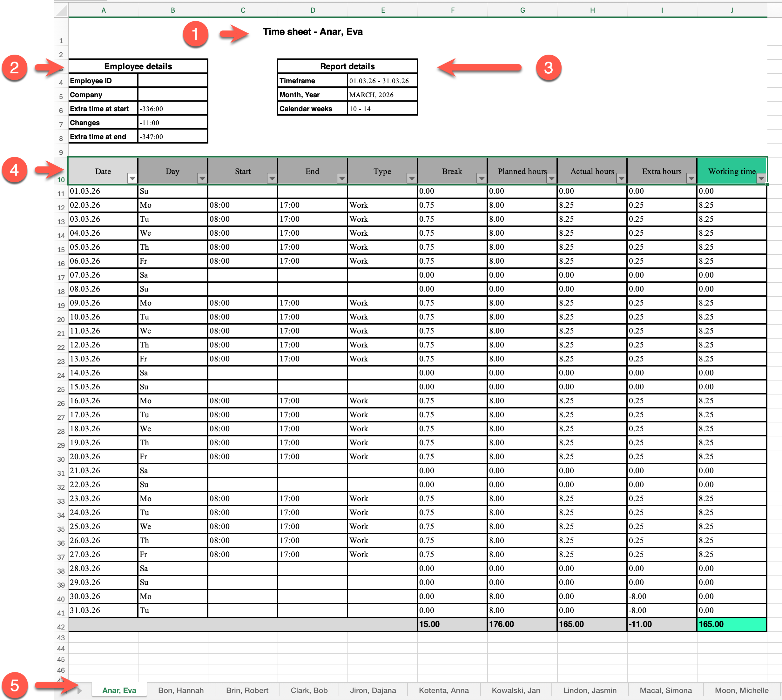This screenshot has height=700, width=782.
Task: Open the Kowalski, Jan sheet tab
Action: [516, 690]
